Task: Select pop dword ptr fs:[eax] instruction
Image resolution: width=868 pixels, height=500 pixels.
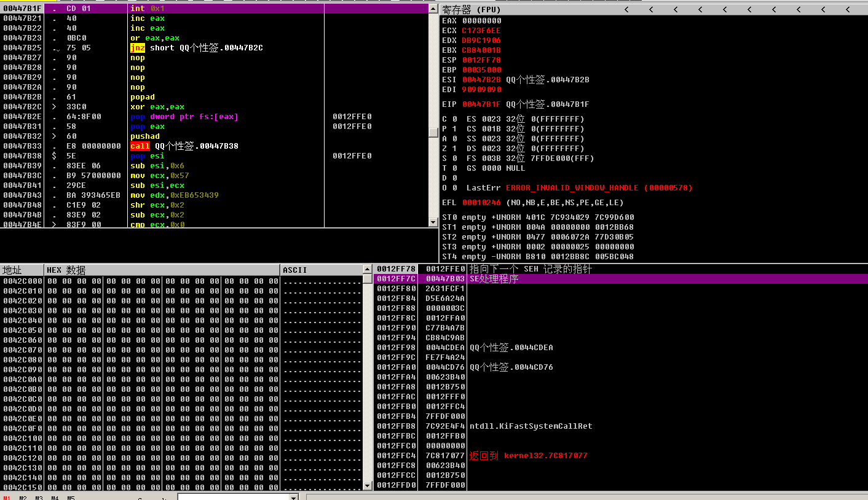Action: 214,117
